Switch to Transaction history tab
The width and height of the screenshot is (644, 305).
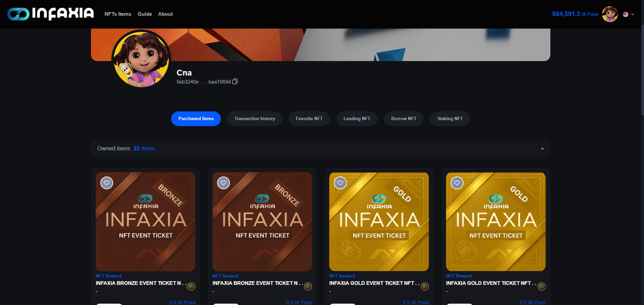coord(255,119)
